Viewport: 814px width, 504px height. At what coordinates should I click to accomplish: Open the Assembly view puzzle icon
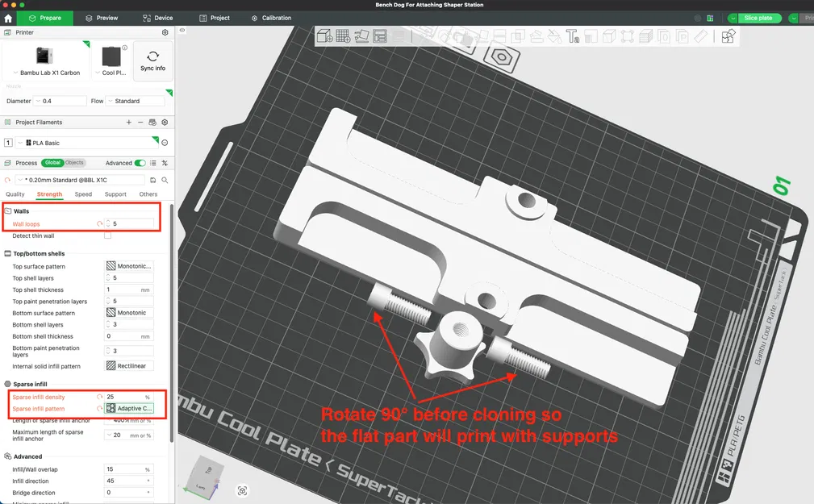[x=728, y=35]
